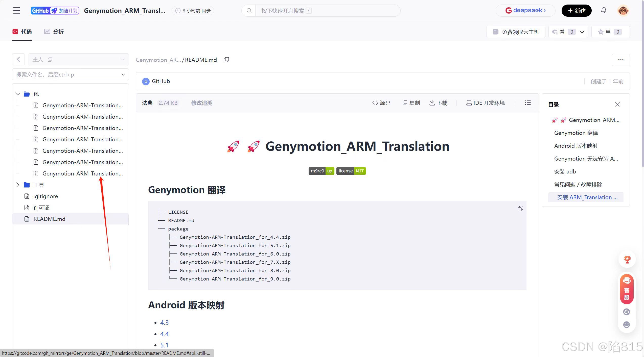
Task: Open the hamburger navigation menu
Action: tap(16, 11)
